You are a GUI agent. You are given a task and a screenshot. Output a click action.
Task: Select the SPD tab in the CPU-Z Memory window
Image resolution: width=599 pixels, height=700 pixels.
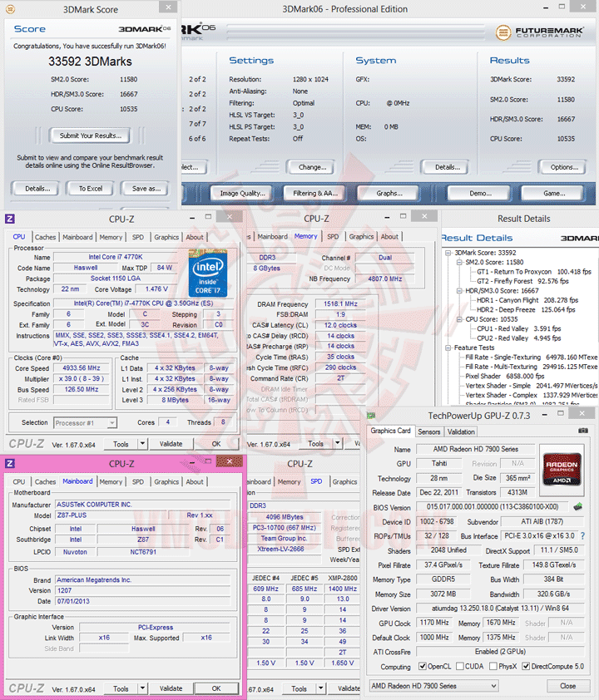click(333, 237)
